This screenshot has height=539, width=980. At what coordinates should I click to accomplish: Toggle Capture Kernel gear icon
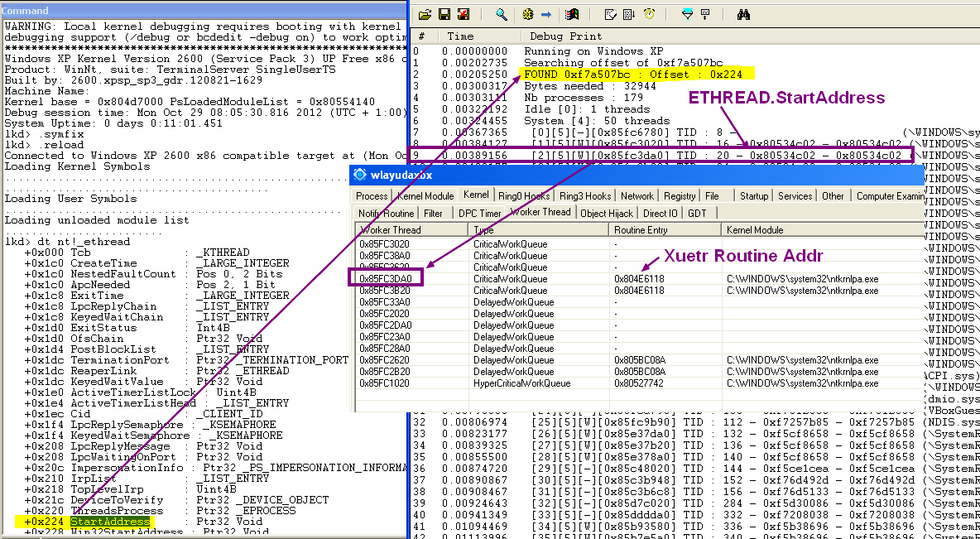[528, 14]
